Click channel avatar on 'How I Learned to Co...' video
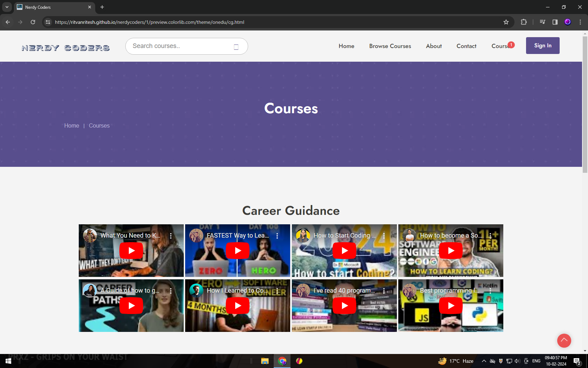 (196, 291)
